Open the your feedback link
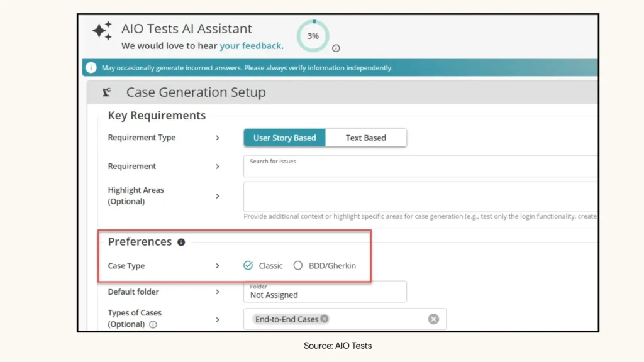 coord(251,45)
